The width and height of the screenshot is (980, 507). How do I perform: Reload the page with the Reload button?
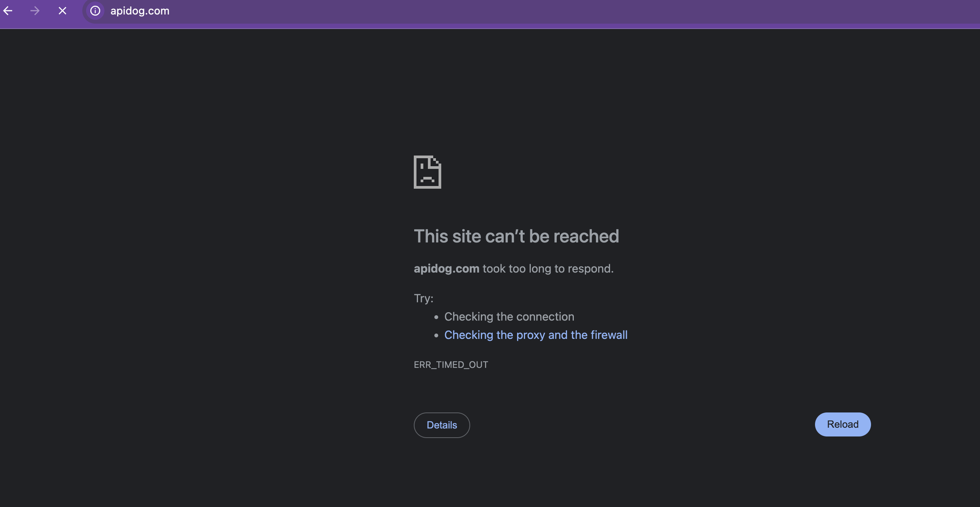point(843,424)
